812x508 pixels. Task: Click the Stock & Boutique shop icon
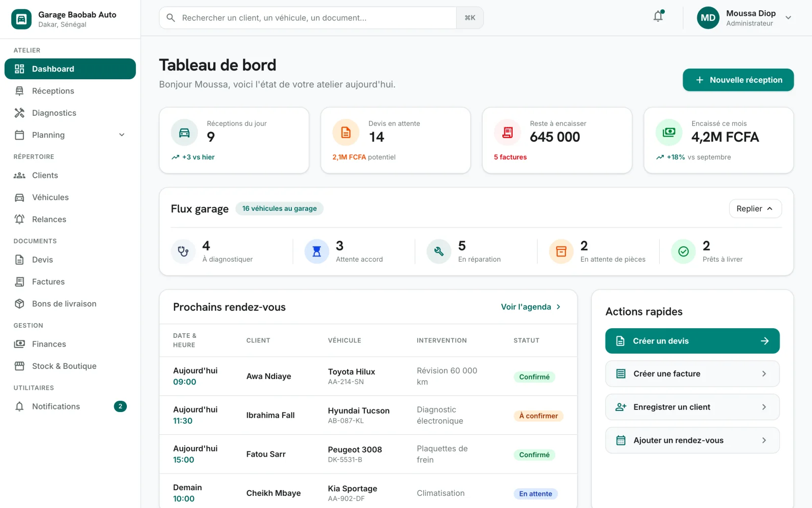[x=19, y=366]
